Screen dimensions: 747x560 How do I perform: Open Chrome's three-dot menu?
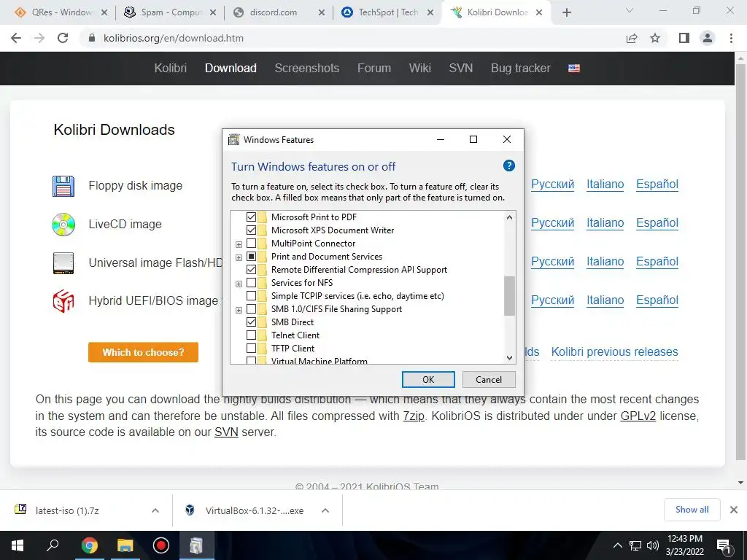click(731, 38)
